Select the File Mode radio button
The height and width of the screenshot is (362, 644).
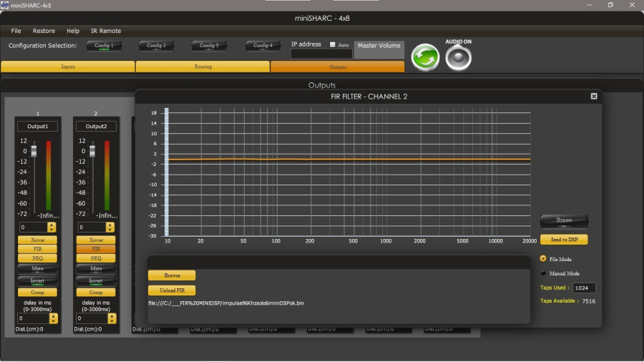pyautogui.click(x=543, y=258)
